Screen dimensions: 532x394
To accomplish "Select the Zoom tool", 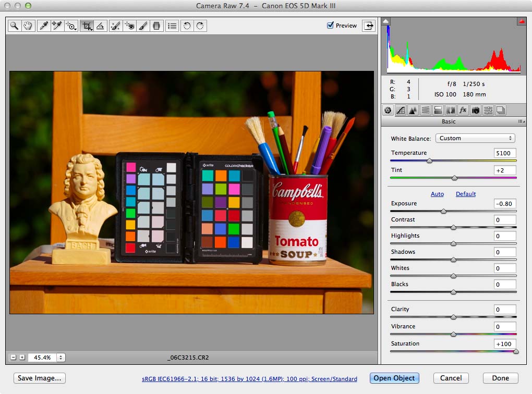I will [x=14, y=26].
